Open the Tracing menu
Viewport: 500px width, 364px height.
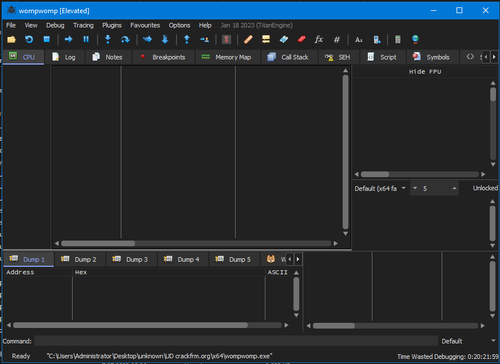click(x=83, y=25)
